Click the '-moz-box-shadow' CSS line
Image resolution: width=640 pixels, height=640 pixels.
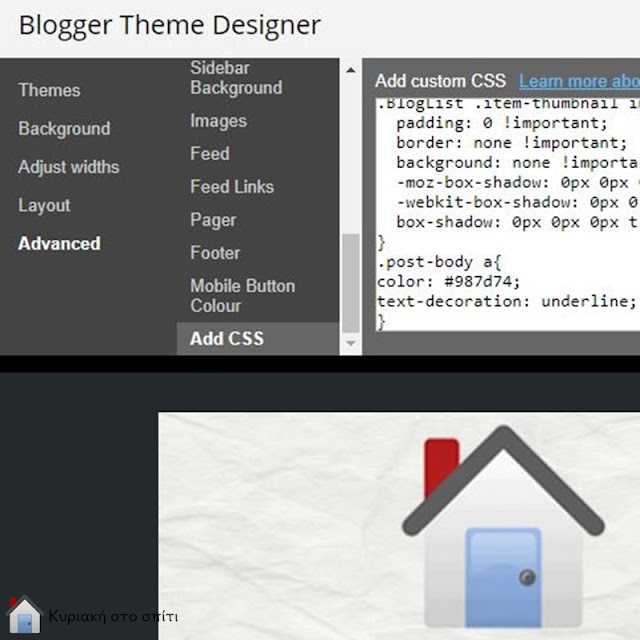[x=518, y=182]
